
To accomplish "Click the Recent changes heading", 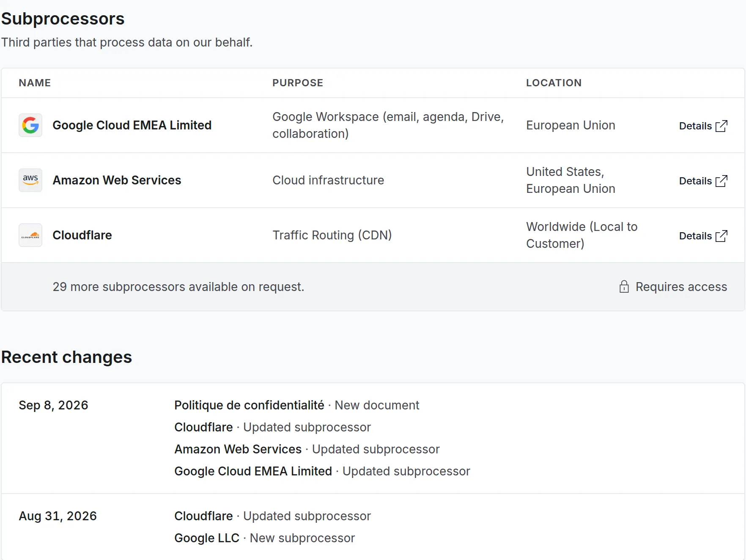I will [x=67, y=357].
